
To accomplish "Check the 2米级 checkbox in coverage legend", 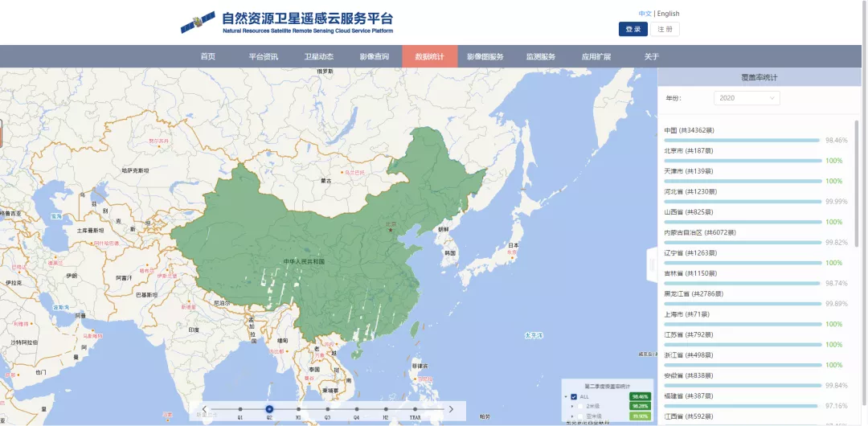I will coord(581,406).
